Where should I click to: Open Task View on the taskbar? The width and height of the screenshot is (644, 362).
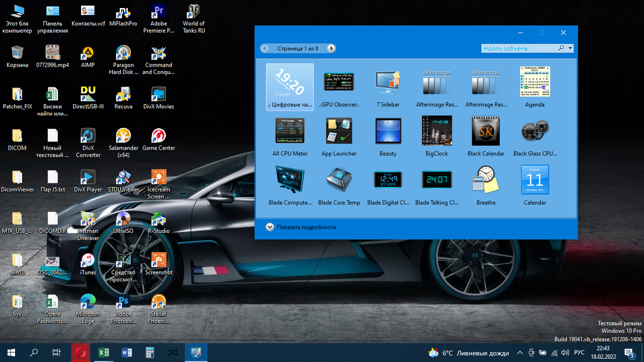click(56, 352)
